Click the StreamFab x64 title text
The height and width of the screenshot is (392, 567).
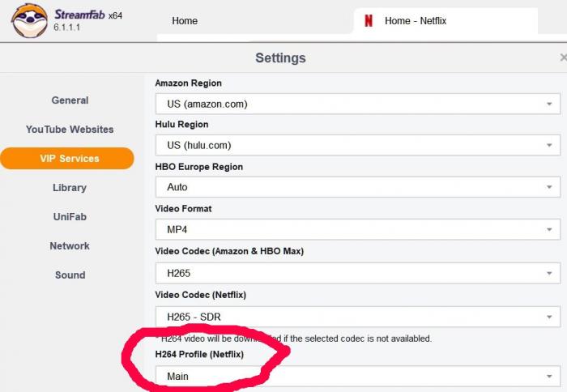click(x=88, y=15)
